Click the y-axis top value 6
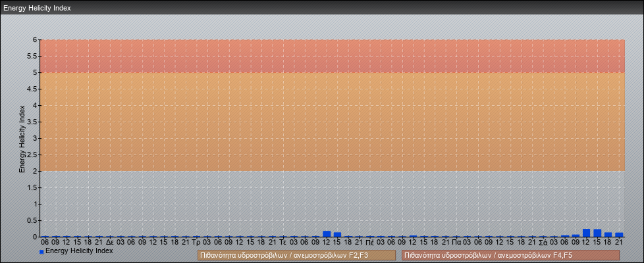This screenshot has height=263, width=644. [x=34, y=40]
